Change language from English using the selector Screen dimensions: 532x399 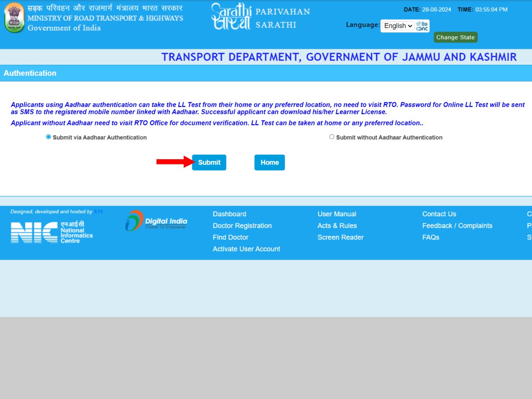398,26
